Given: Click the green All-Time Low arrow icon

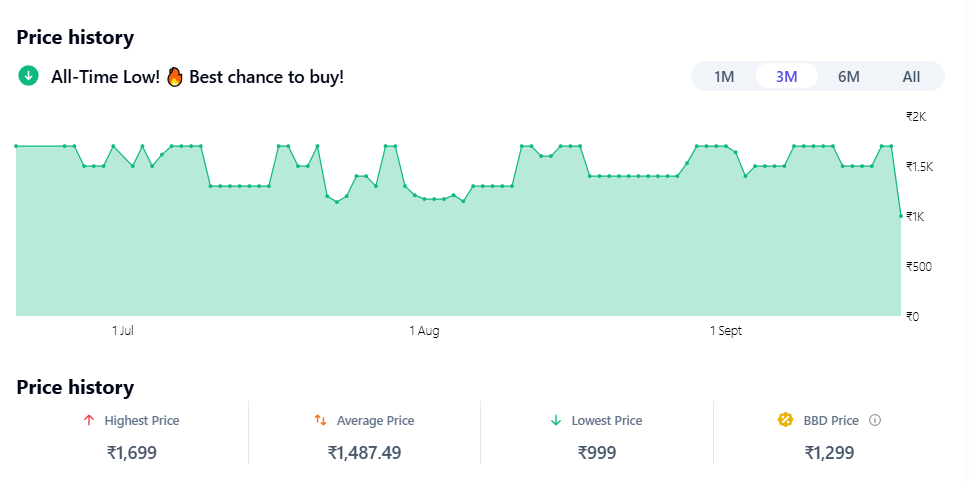Looking at the screenshot, I should click(28, 76).
